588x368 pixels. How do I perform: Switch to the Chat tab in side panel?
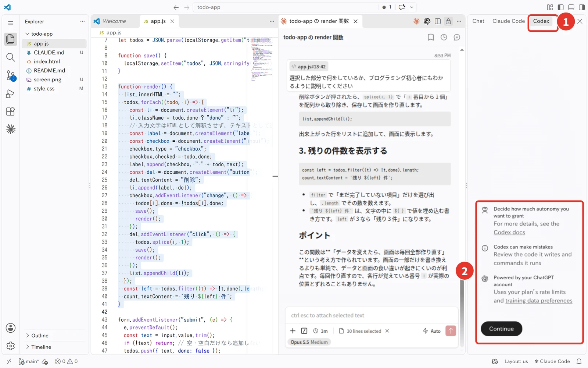tap(478, 21)
